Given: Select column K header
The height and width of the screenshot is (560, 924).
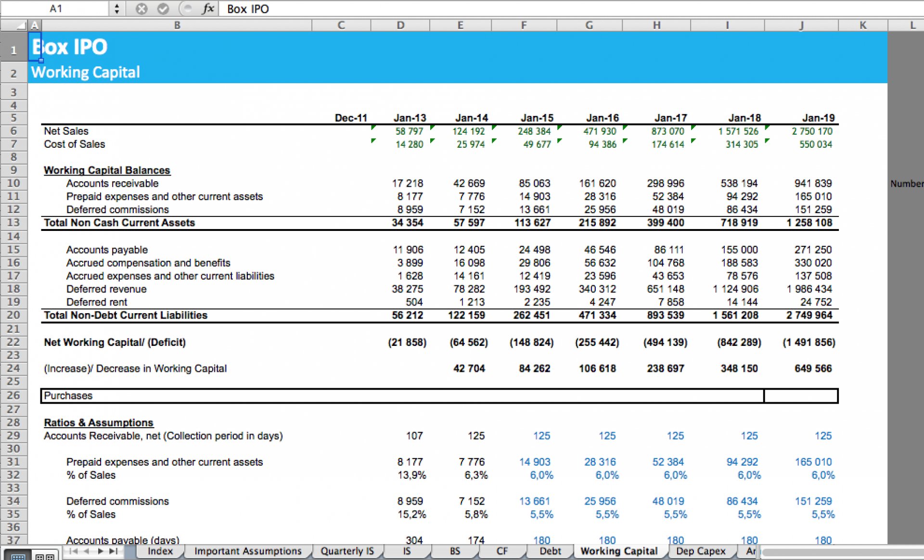Looking at the screenshot, I should (863, 25).
